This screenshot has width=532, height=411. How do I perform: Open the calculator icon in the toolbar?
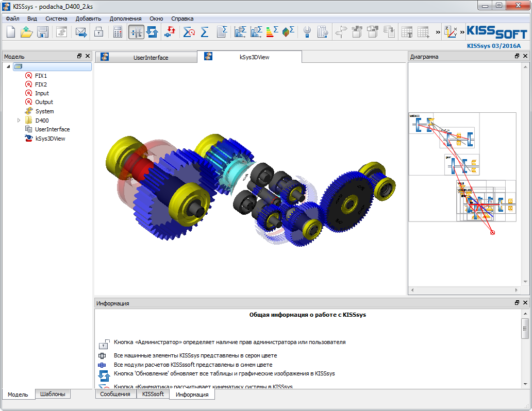[x=118, y=32]
